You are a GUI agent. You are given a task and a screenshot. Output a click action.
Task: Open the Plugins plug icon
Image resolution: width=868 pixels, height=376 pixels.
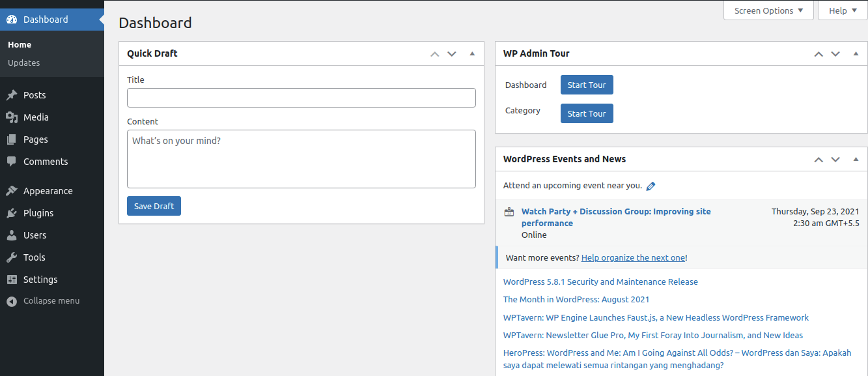[x=12, y=213]
